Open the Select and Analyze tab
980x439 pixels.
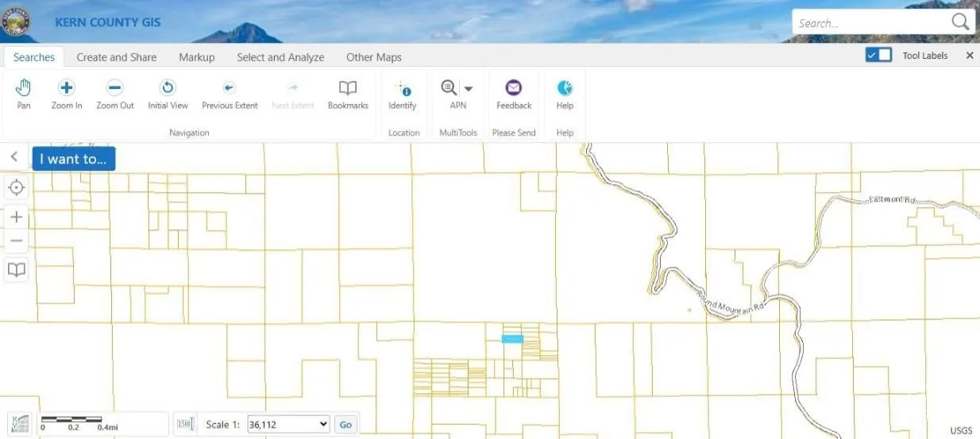pos(280,57)
